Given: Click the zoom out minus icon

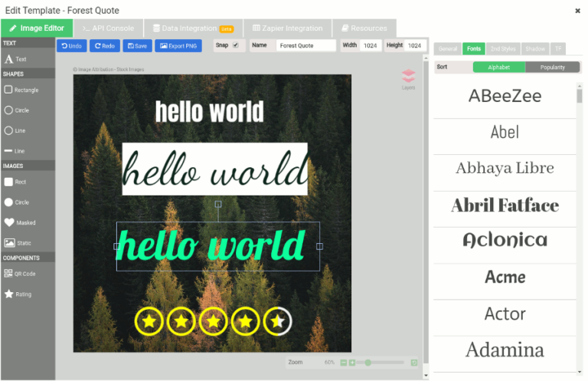Looking at the screenshot, I should tap(343, 362).
